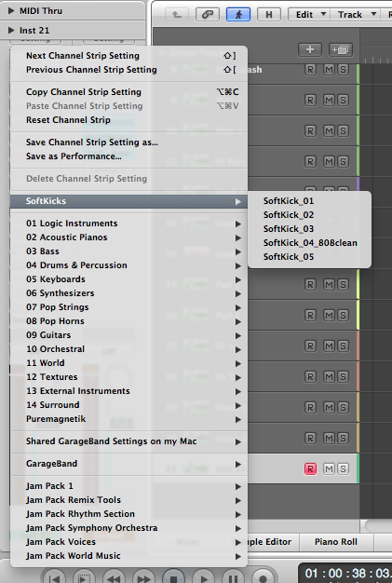Load the SoftKick_05 setting
The width and height of the screenshot is (392, 583).
(x=309, y=257)
